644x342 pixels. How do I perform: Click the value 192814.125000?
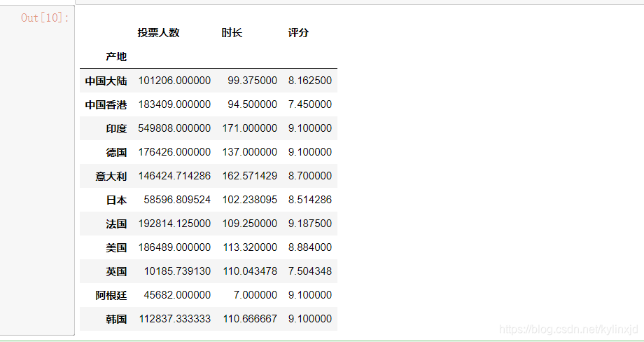point(174,224)
